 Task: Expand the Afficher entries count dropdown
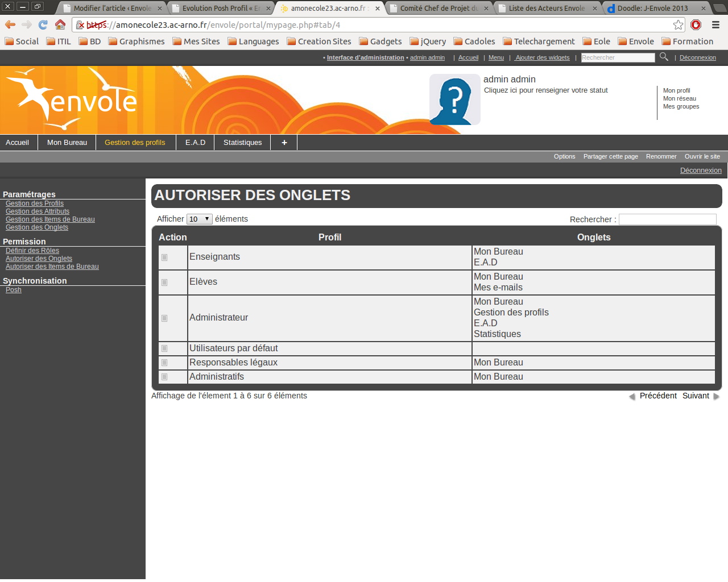pos(199,219)
